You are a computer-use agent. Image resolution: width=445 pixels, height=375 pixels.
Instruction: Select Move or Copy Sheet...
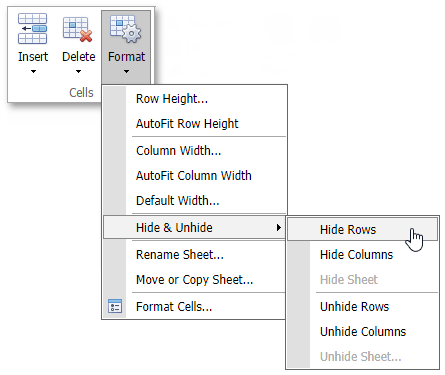pos(195,280)
